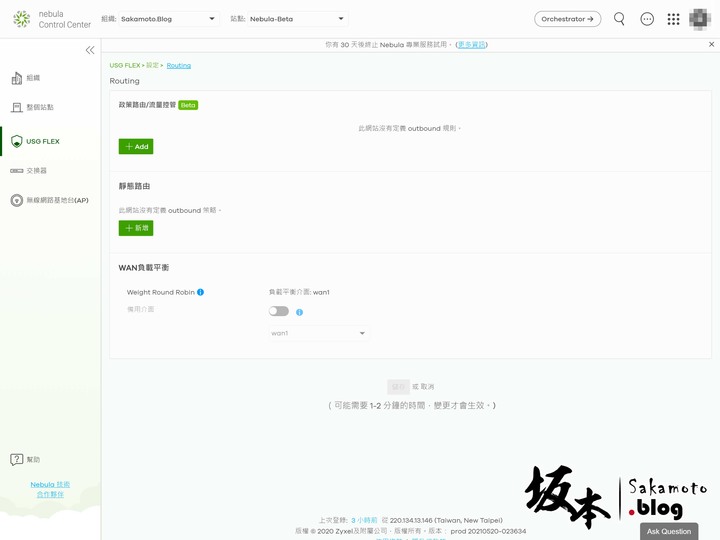This screenshot has width=720, height=540.
Task: Click the '3 小時前' last login link
Action: (x=364, y=520)
